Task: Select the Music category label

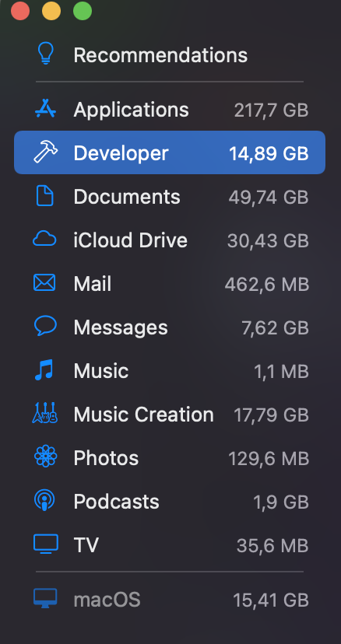Action: click(101, 371)
